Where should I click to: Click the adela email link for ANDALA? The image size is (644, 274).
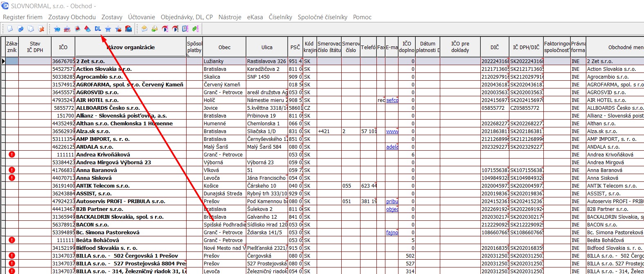pos(392,147)
